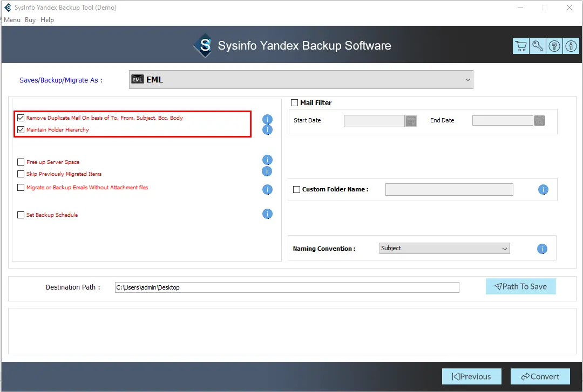The image size is (583, 392).
Task: Tick the Custom Folder Name checkbox
Action: 296,189
